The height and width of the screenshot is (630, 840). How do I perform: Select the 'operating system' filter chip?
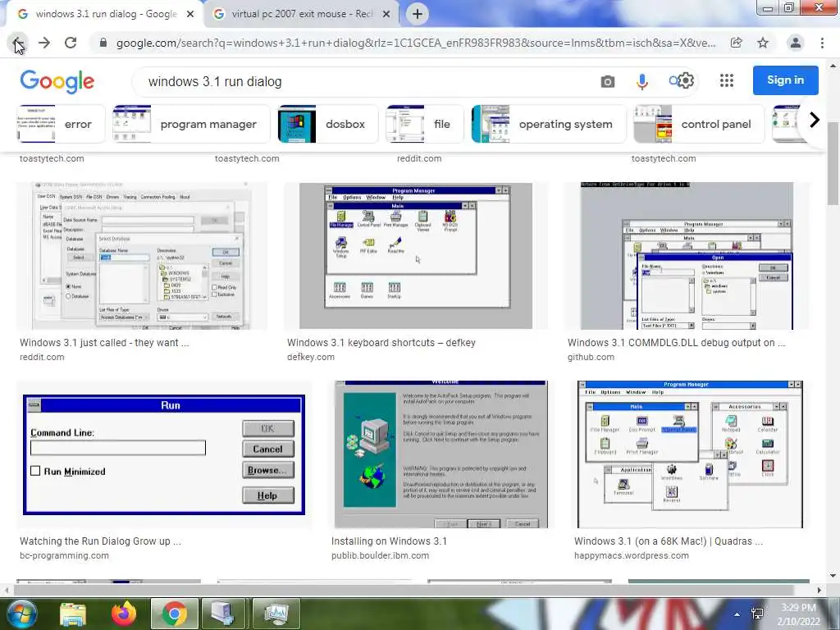pyautogui.click(x=549, y=125)
